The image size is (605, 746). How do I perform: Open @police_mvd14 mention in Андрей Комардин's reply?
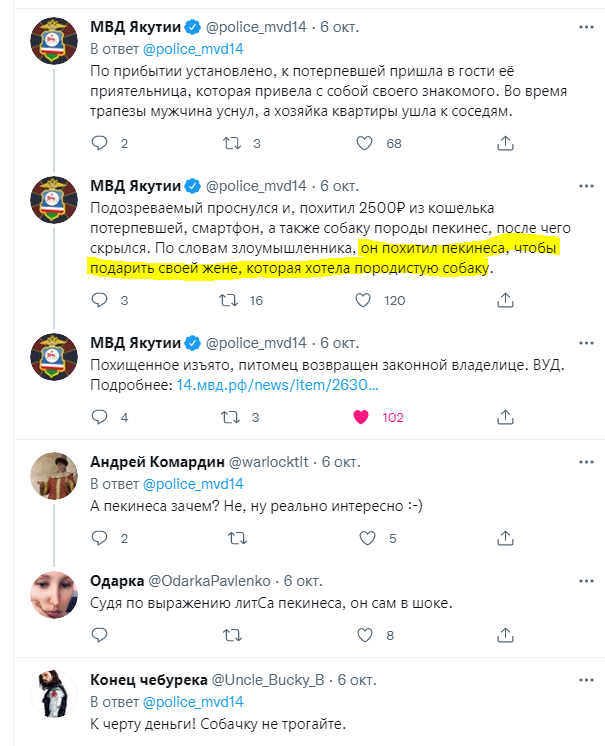click(194, 484)
